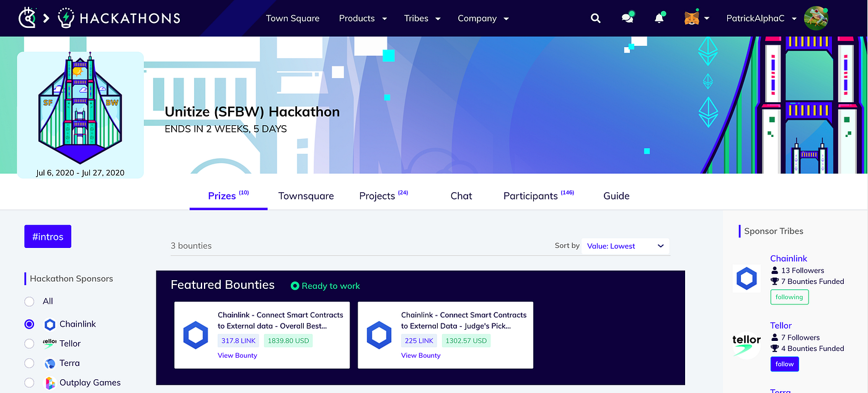This screenshot has height=393, width=868.
Task: Open the chat messages bubble icon
Action: 628,18
